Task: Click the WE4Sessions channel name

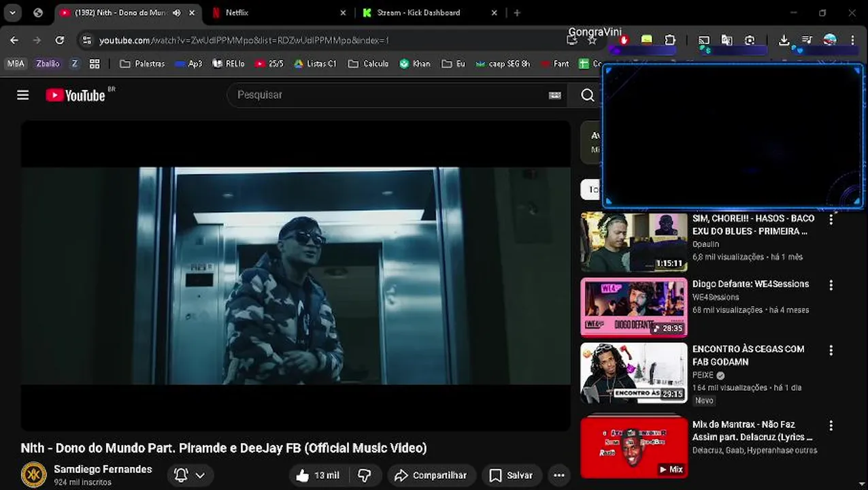Action: click(x=716, y=297)
